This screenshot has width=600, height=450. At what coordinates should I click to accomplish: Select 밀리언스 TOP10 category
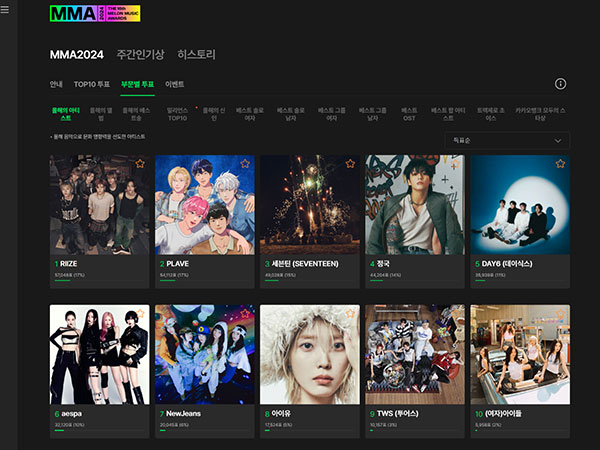(x=177, y=114)
